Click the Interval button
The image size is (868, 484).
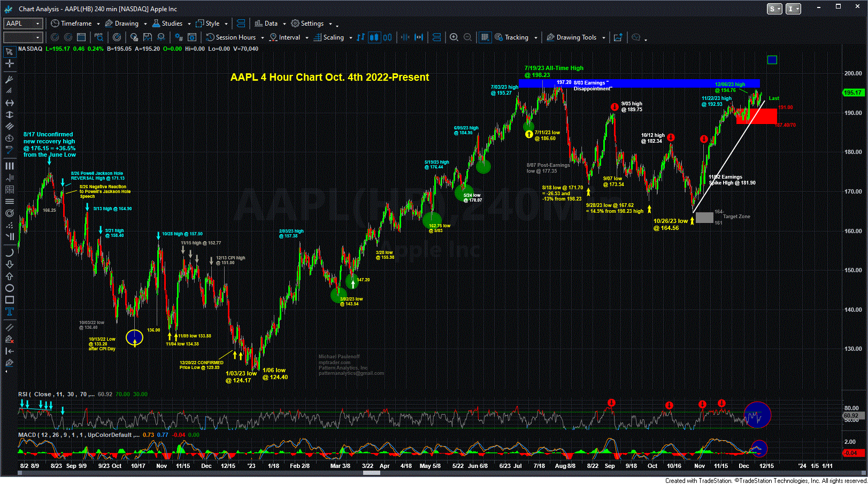[x=285, y=37]
